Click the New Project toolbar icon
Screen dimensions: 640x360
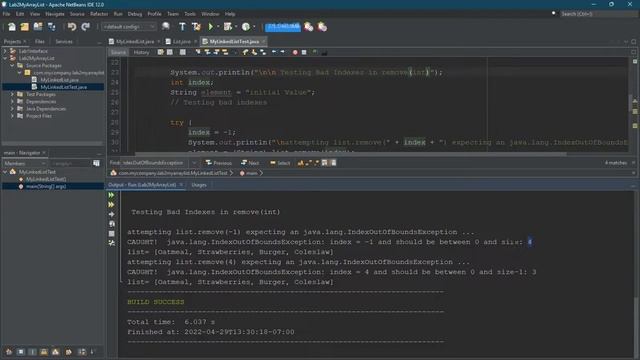pos(25,27)
